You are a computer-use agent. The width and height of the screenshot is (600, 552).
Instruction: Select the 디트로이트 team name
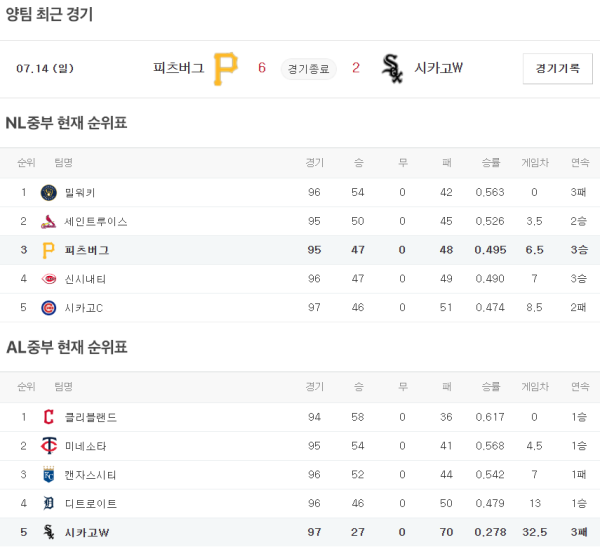pyautogui.click(x=91, y=504)
